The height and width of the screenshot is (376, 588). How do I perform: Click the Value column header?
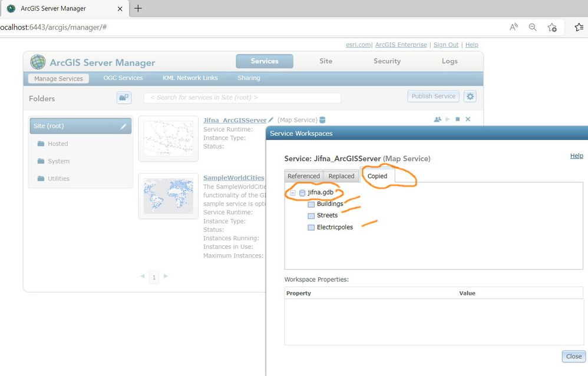tap(467, 293)
